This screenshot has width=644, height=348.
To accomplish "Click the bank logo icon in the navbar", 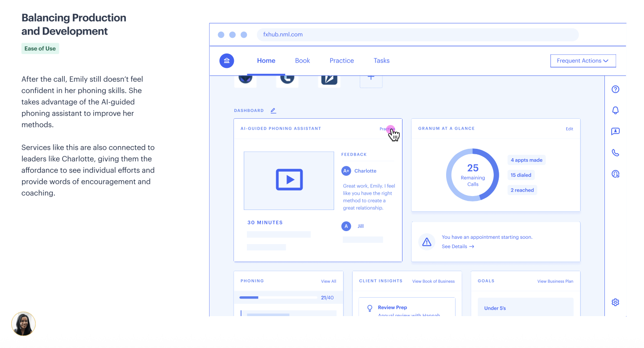I will [x=227, y=61].
